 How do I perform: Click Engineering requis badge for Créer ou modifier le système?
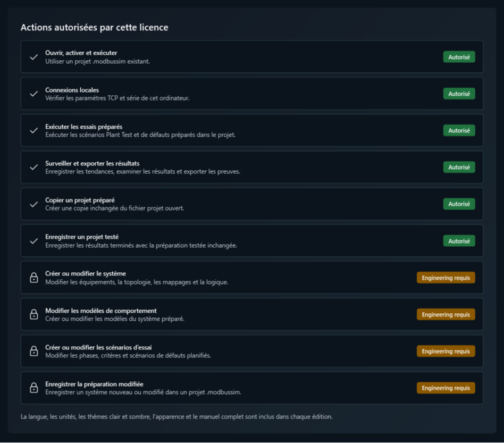[446, 278]
